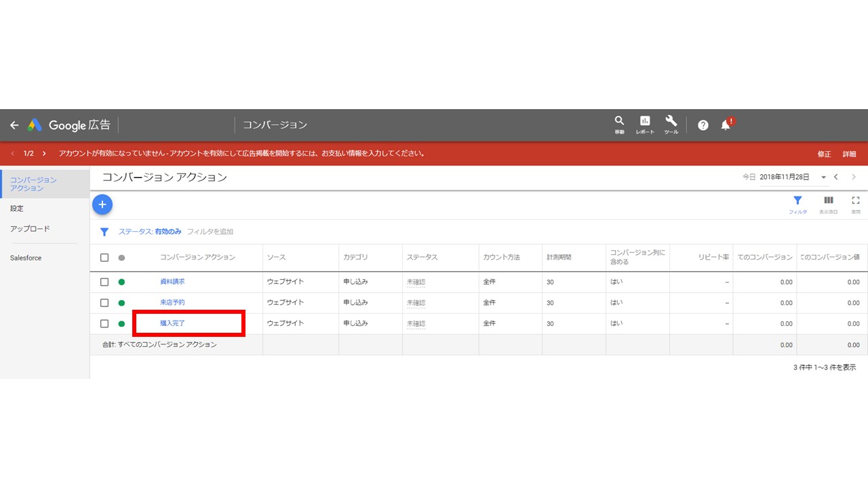Click 全件 cell in 購入完了 row
The height and width of the screenshot is (488, 868).
[489, 324]
